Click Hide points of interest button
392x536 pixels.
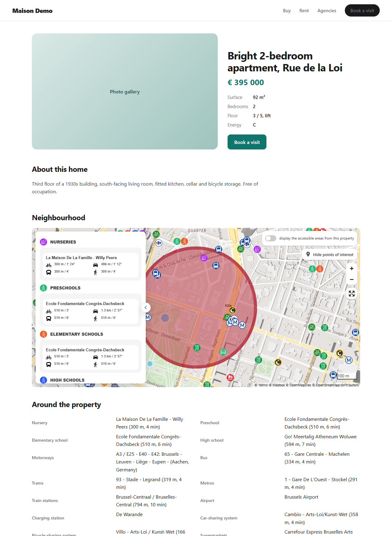tap(330, 255)
